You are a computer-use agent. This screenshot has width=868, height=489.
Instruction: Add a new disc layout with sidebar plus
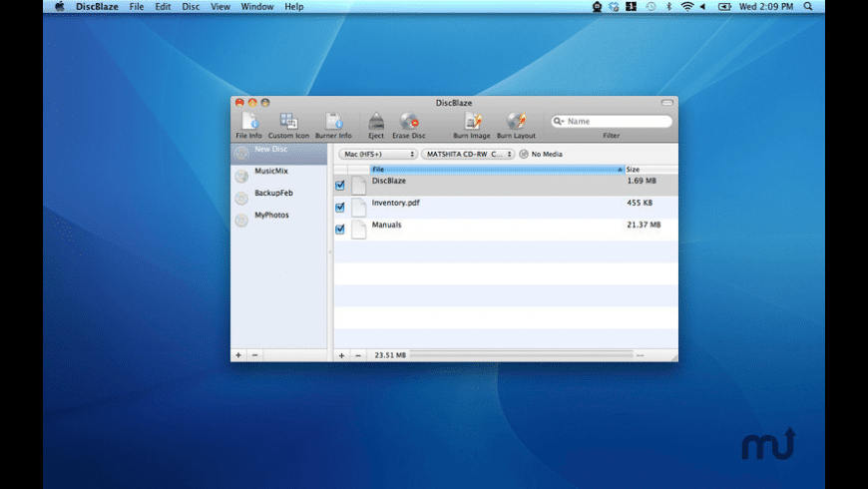tap(238, 355)
